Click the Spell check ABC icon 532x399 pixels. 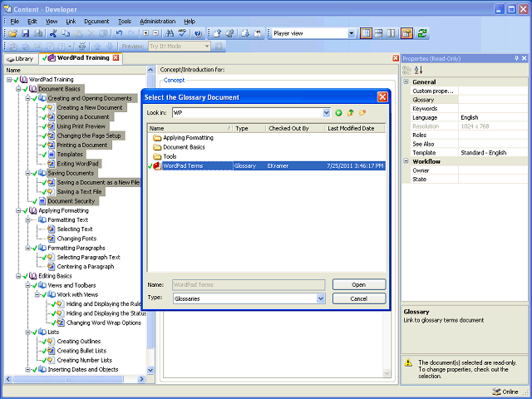(183, 33)
